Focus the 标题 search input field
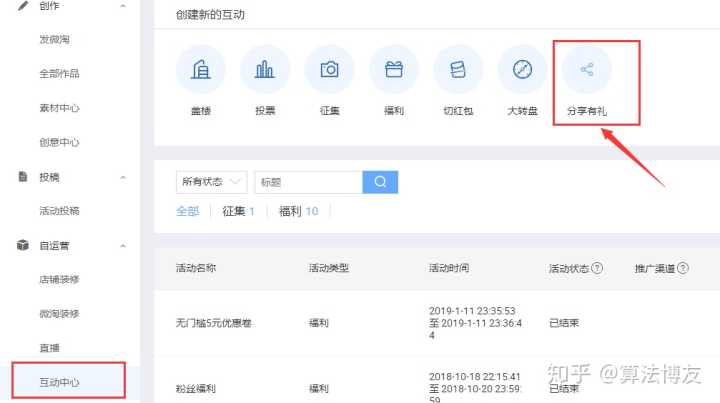Image resolution: width=720 pixels, height=403 pixels. 309,182
